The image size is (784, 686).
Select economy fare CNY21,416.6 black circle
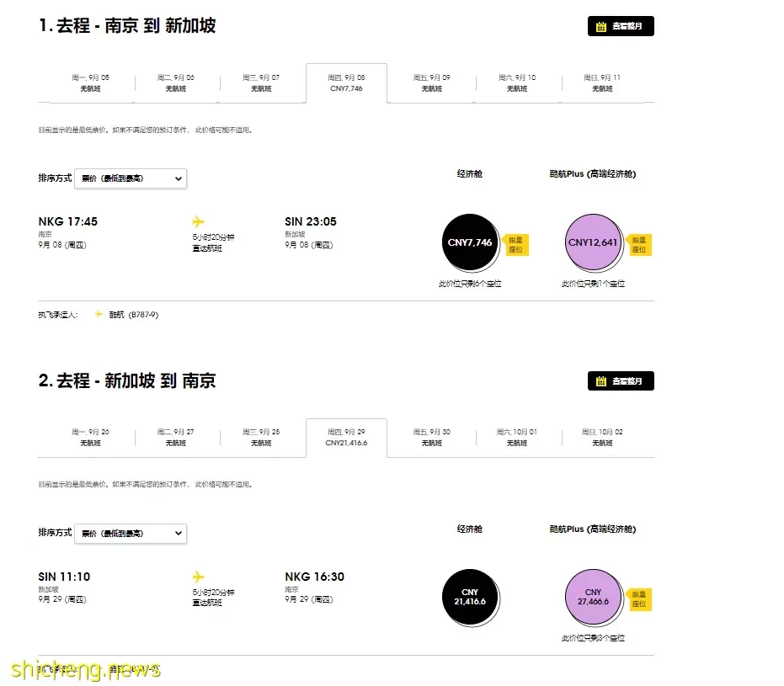coord(470,597)
